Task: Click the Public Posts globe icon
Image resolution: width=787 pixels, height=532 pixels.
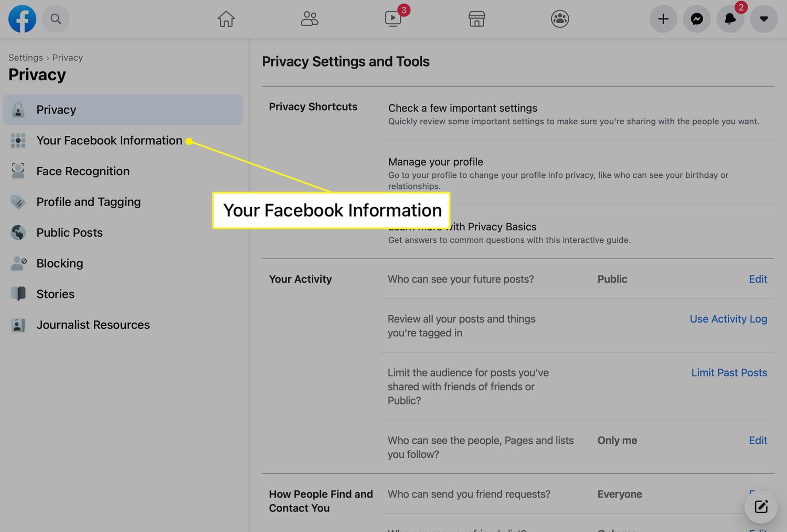Action: [18, 232]
